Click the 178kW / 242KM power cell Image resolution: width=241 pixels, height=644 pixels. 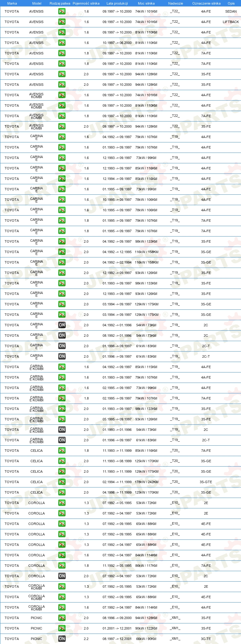[146, 482]
